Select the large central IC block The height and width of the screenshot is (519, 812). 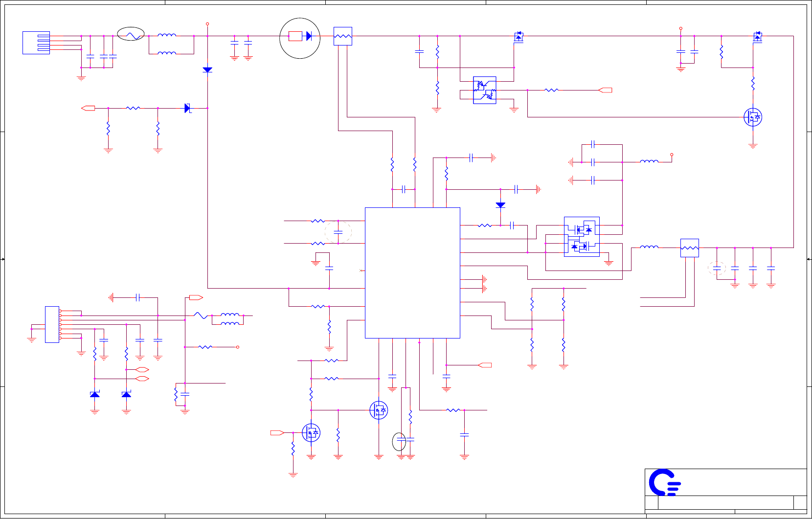(x=412, y=272)
